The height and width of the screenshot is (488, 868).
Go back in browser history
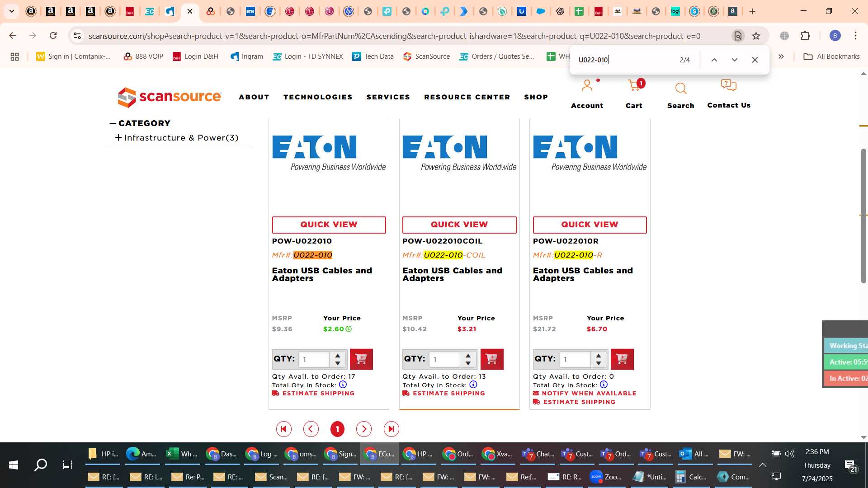tap(13, 36)
